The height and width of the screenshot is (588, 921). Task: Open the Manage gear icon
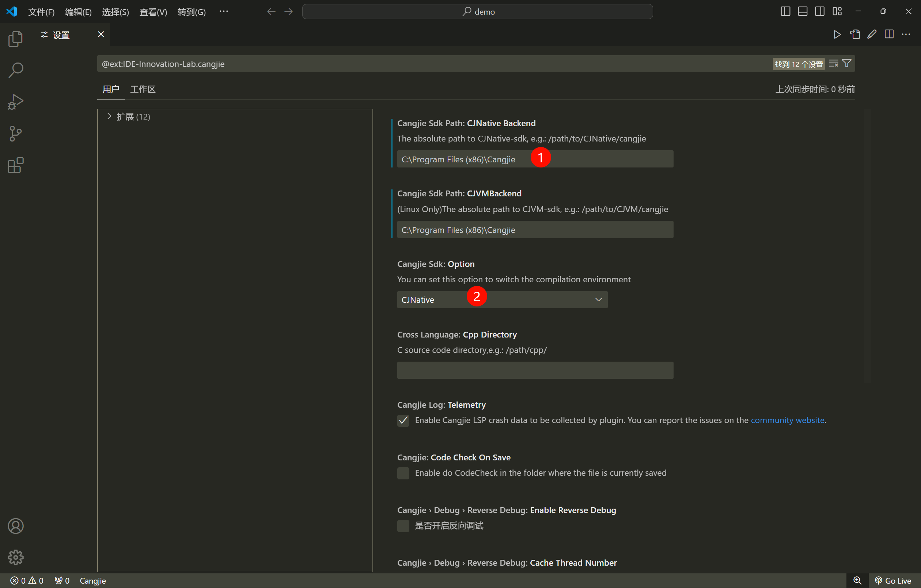15,557
